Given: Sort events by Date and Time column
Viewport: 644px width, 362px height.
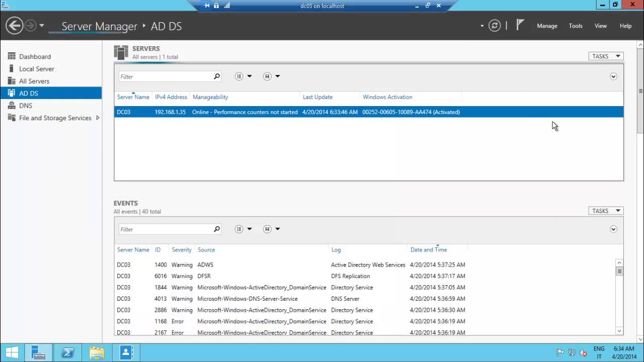Looking at the screenshot, I should click(x=429, y=250).
